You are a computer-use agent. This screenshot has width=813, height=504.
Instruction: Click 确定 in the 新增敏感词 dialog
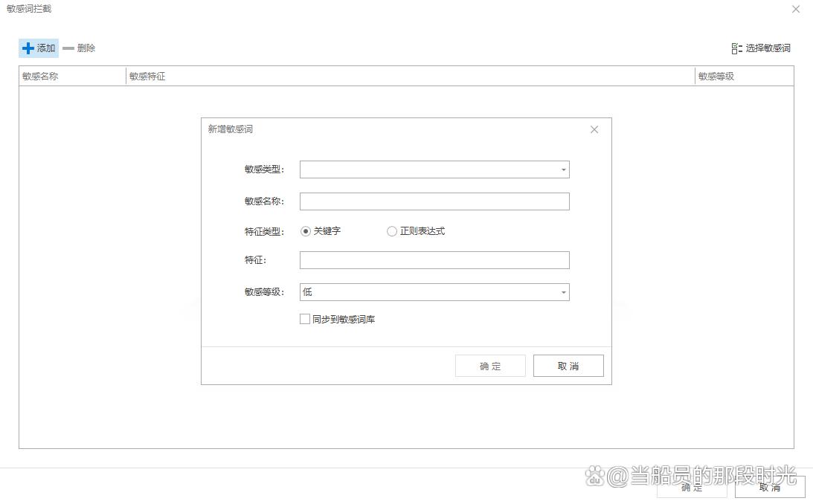click(490, 366)
